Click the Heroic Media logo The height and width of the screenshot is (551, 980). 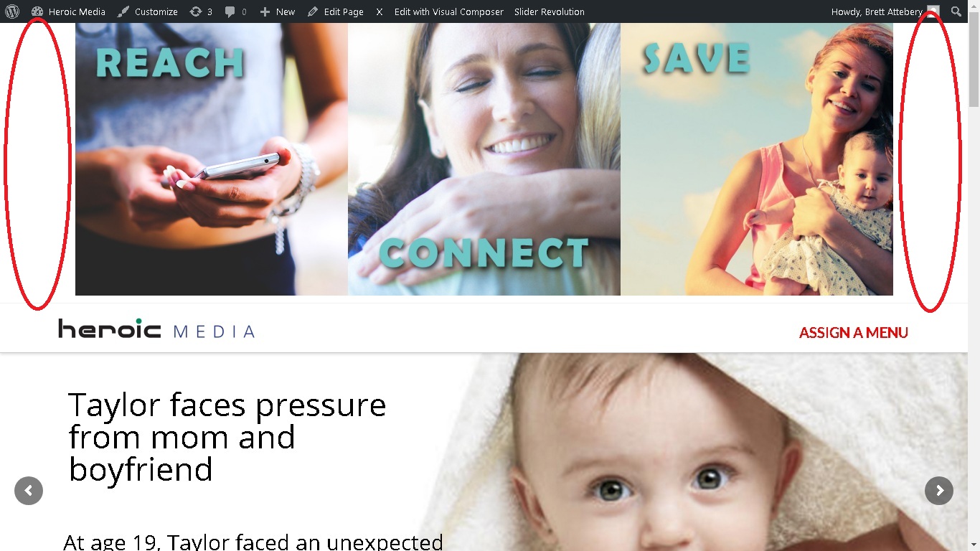point(156,329)
